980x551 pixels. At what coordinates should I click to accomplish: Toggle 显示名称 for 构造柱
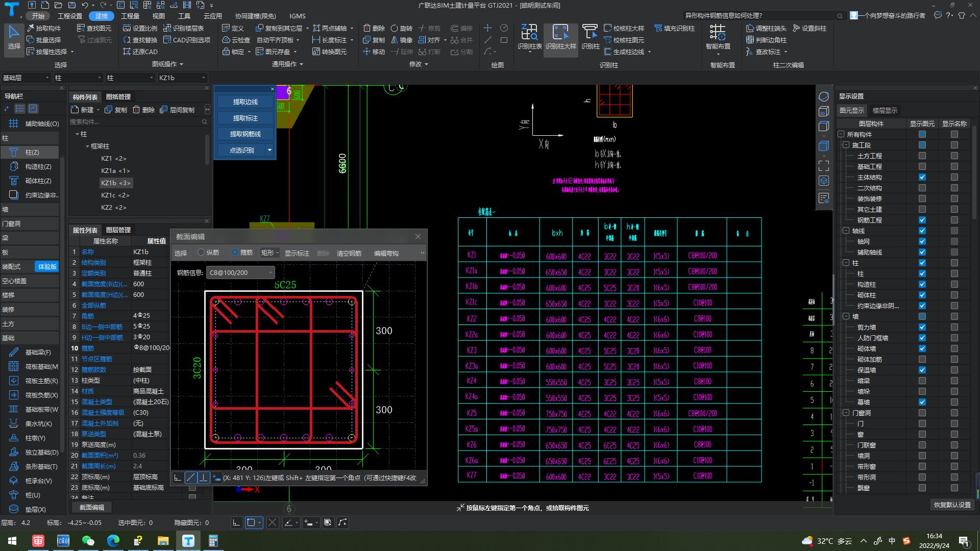coord(954,284)
